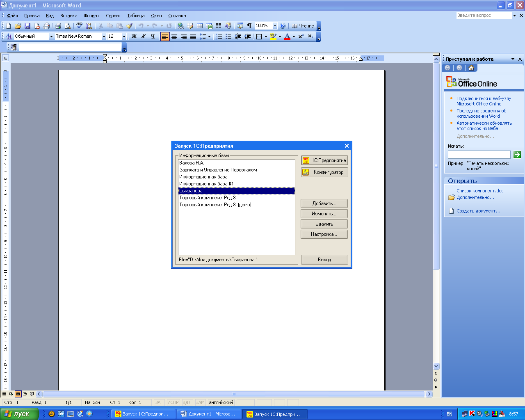525x420 pixels.
Task: Open the highlight color dropdown arrow
Action: coord(280,37)
